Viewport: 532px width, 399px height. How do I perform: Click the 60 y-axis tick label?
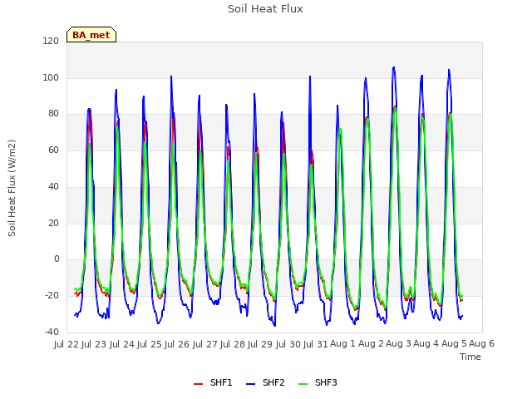tap(53, 150)
